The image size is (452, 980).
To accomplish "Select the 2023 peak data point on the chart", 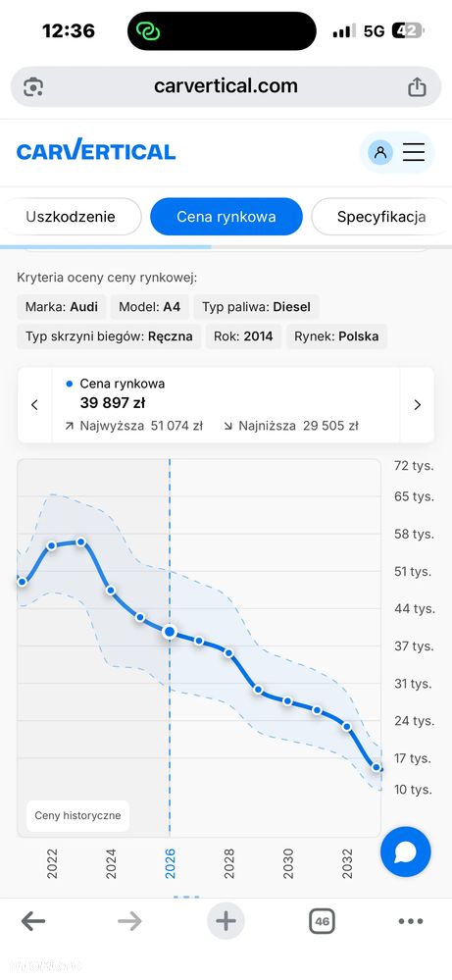I will [81, 542].
